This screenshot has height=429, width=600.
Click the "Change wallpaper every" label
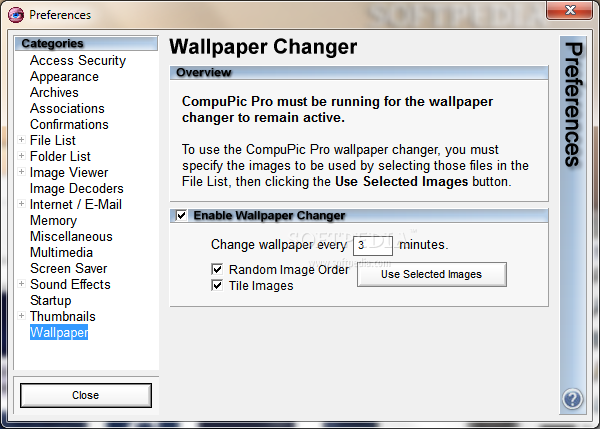[x=279, y=245]
